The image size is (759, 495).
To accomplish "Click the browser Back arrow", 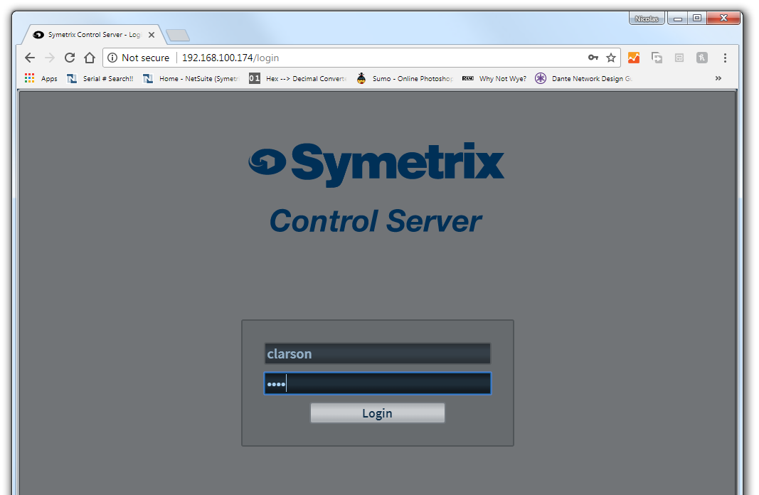I will [30, 58].
